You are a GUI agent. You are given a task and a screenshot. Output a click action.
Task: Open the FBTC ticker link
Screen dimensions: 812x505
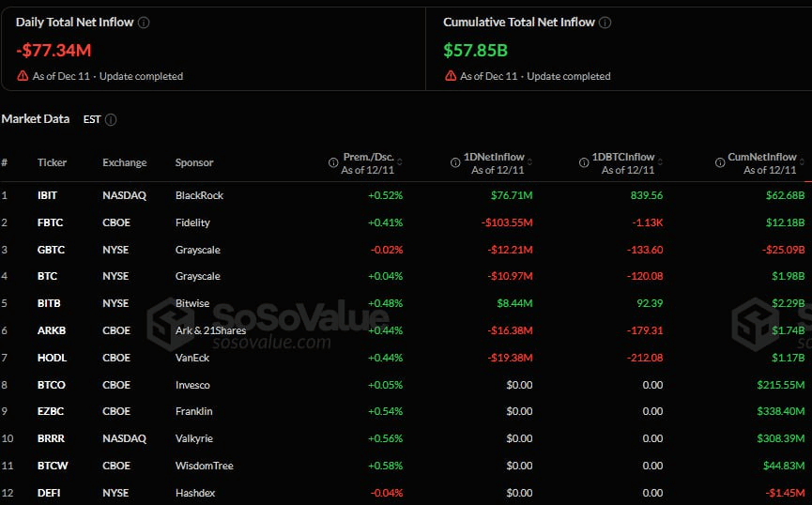[x=49, y=223]
